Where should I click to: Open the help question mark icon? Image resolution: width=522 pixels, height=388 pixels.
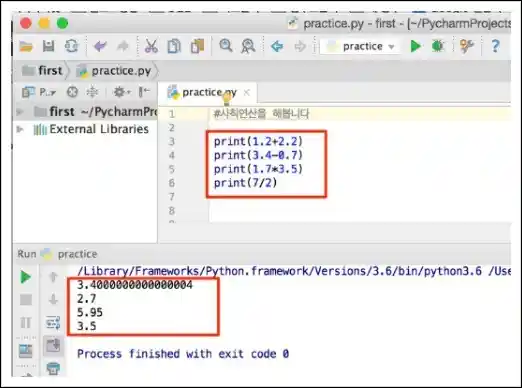pyautogui.click(x=496, y=46)
